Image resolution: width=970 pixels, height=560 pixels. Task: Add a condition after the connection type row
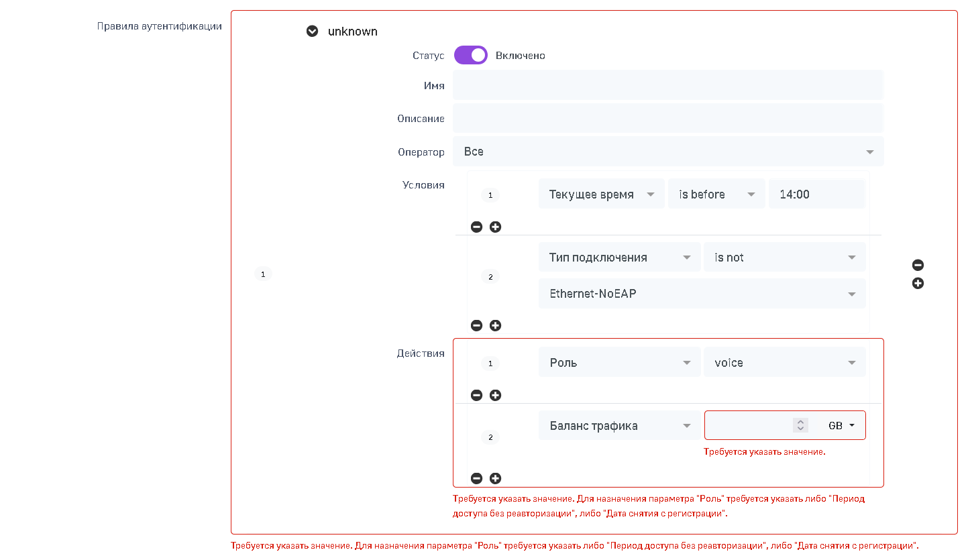click(495, 326)
